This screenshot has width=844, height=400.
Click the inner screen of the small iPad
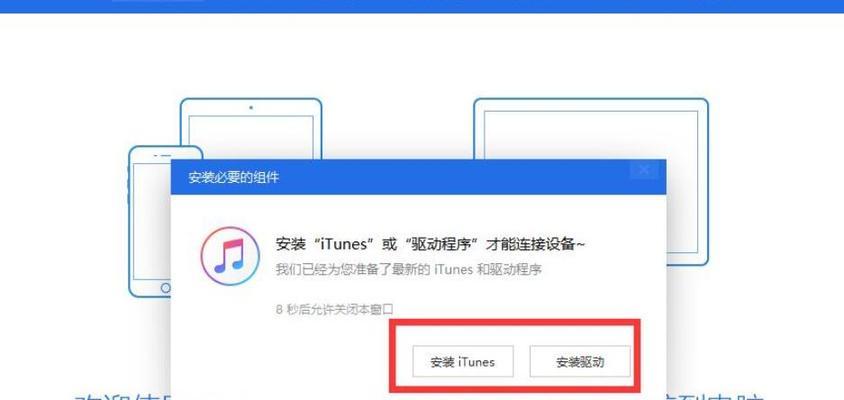point(251,137)
